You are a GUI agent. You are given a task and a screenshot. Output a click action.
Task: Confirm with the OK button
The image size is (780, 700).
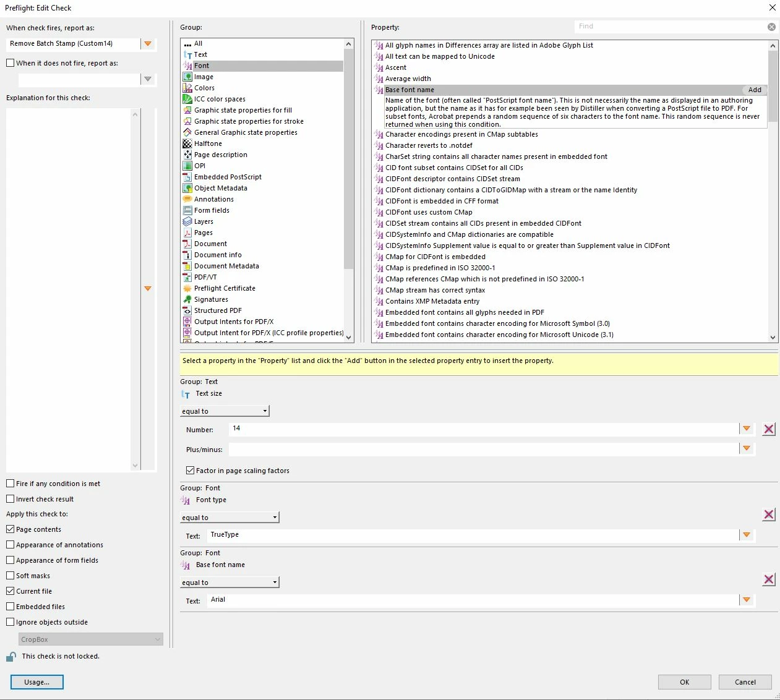click(x=684, y=682)
